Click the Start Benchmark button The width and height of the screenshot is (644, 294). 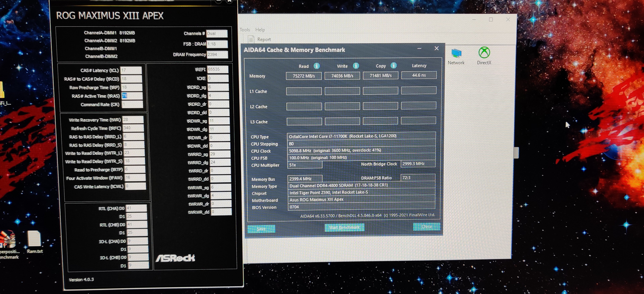tap(344, 227)
